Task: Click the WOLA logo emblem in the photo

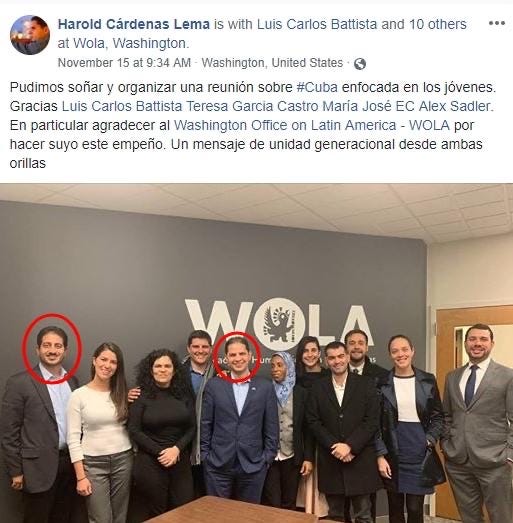Action: [x=280, y=324]
